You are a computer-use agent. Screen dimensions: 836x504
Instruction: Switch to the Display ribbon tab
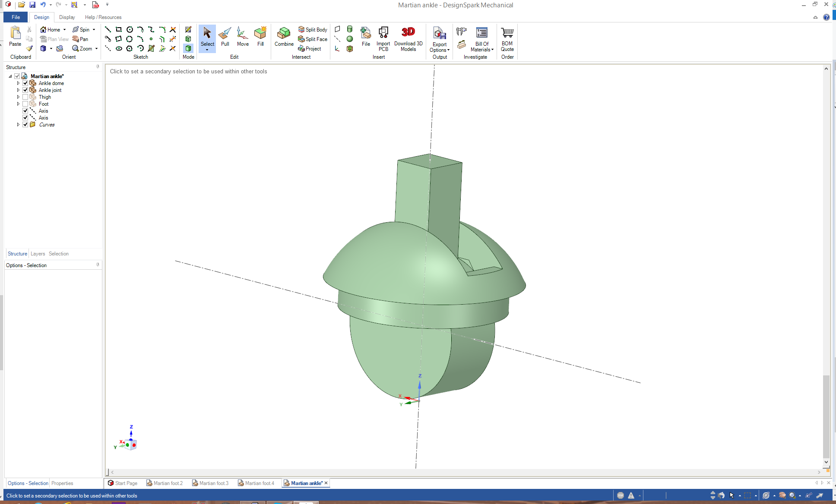67,17
